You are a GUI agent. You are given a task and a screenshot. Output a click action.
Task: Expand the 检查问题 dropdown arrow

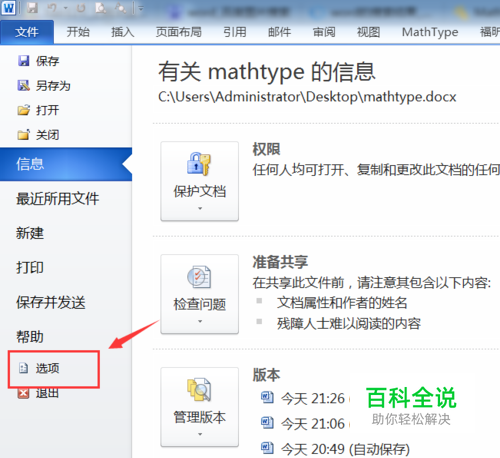coord(200,321)
